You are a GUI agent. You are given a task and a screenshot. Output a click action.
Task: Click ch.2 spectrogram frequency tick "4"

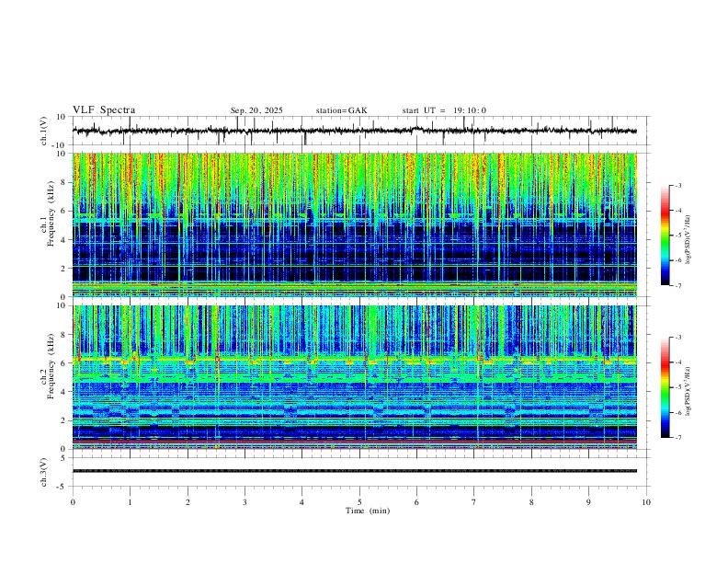[64, 392]
